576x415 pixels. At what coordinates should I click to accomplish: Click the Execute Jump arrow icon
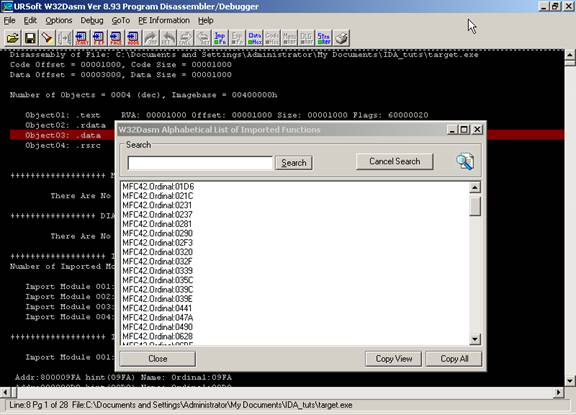coord(150,38)
